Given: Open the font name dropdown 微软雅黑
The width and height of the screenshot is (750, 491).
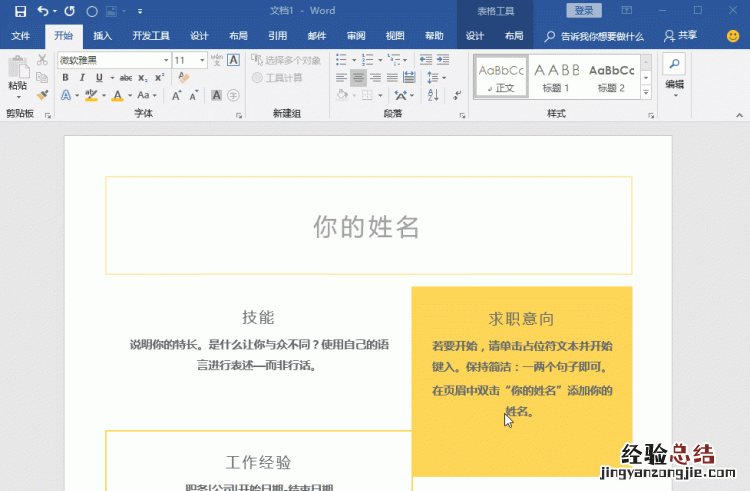Looking at the screenshot, I should pyautogui.click(x=166, y=60).
